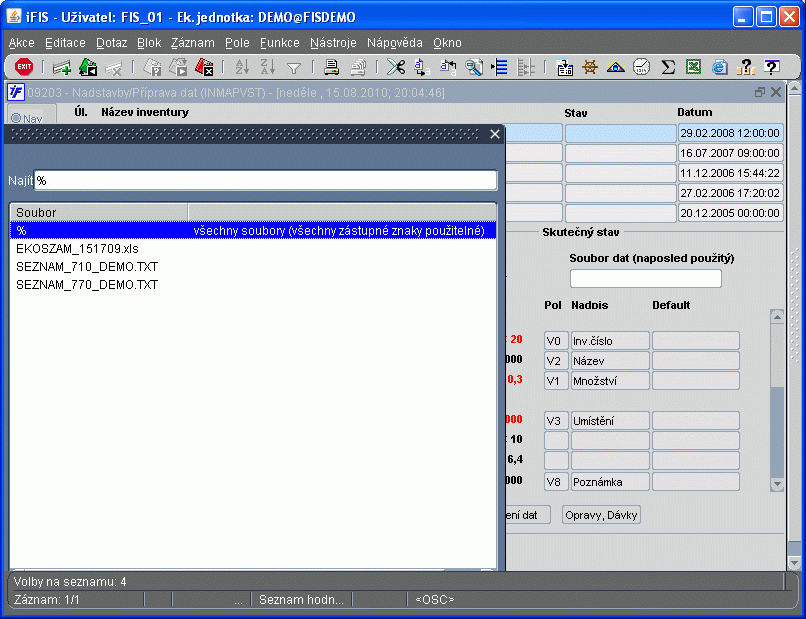Click the date 16.07.2007 09:00:00 field
806x619 pixels.
point(730,153)
